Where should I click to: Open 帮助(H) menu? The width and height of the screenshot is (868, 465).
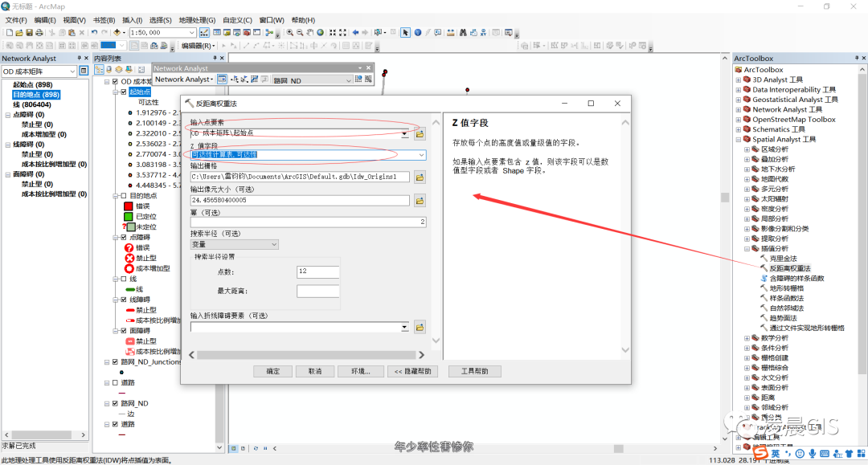[x=303, y=20]
